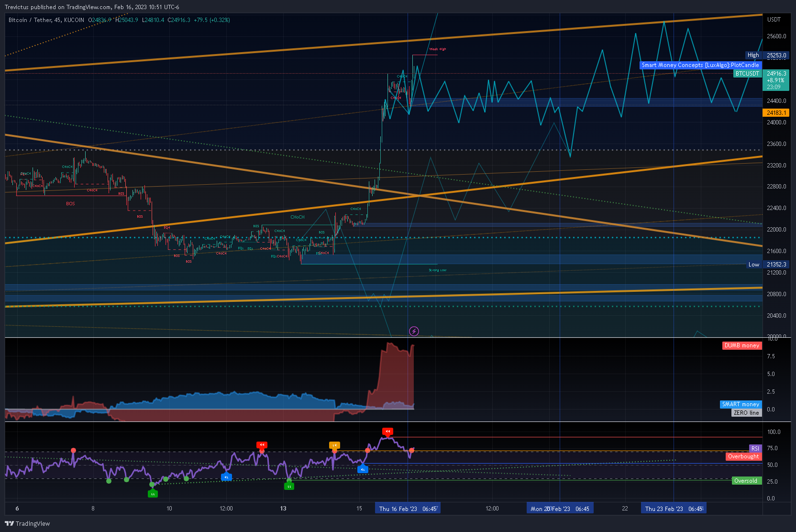
Task: Click the Oversold level label
Action: tap(746, 481)
